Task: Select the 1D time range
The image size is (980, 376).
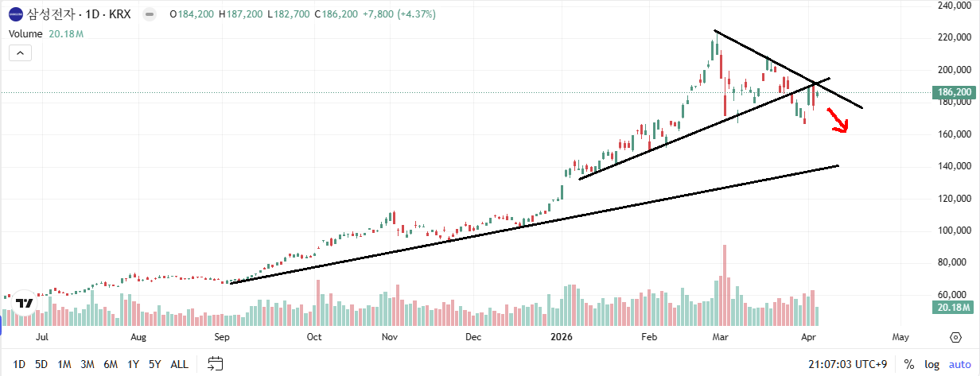Action: (x=18, y=364)
